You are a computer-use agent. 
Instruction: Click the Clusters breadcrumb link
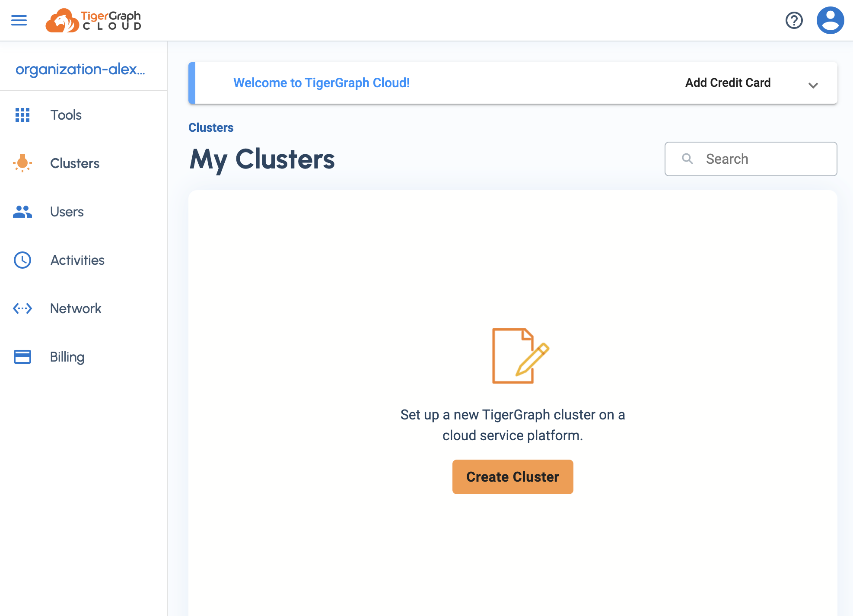(211, 127)
